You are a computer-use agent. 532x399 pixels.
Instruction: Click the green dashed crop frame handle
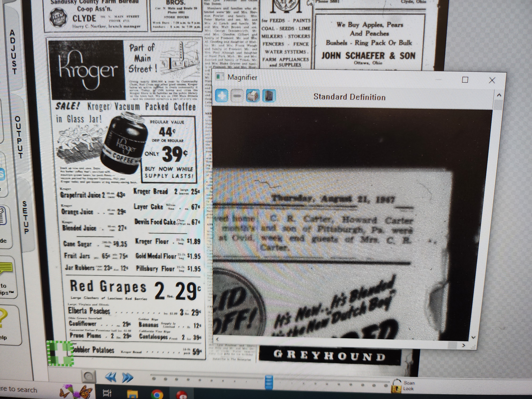click(x=60, y=353)
